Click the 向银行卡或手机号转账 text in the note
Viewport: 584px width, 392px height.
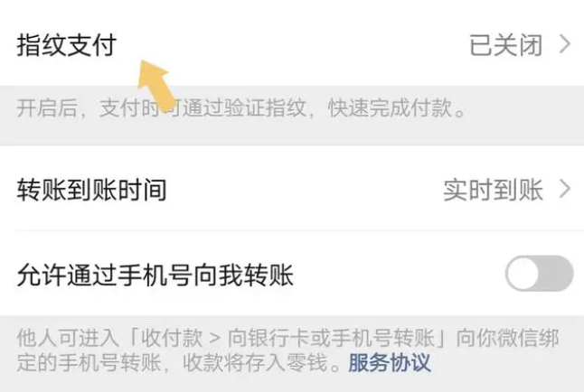331,338
